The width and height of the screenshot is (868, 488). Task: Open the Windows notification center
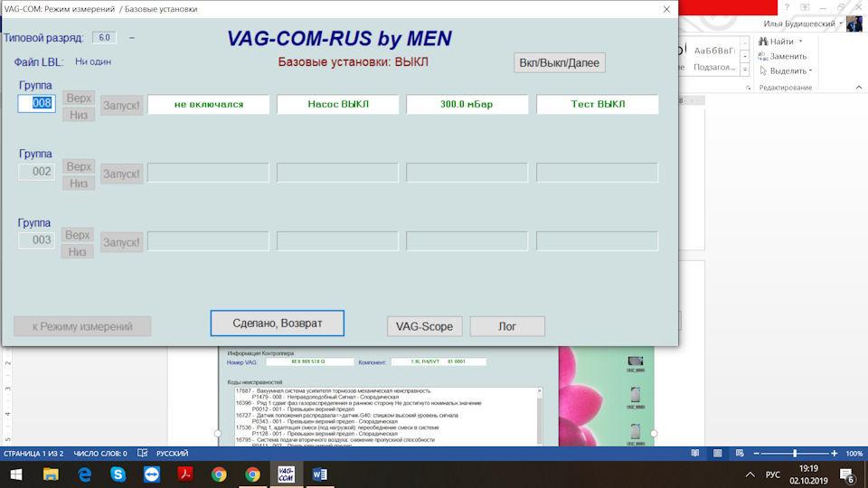(x=847, y=474)
